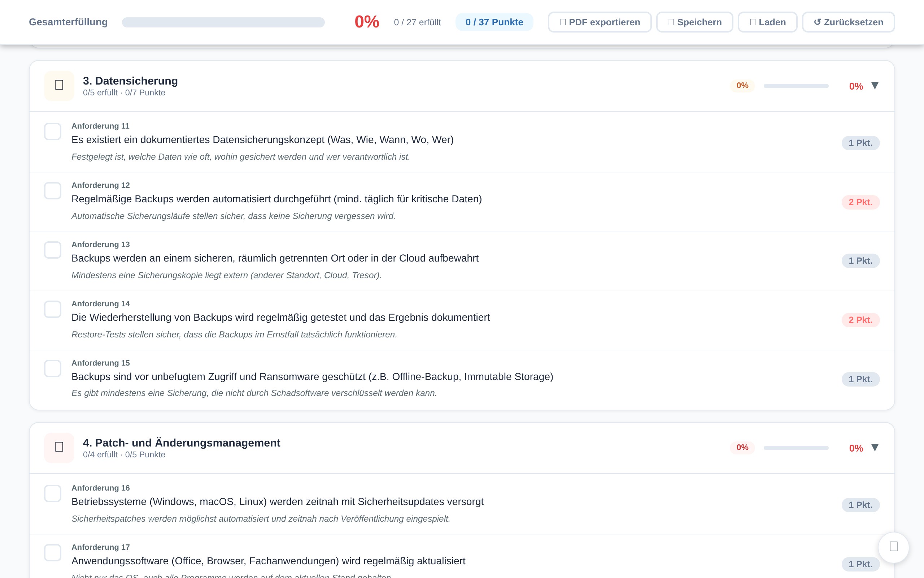Click 1 Pkt. badge of Anforderung 16
924x578 pixels.
click(860, 505)
